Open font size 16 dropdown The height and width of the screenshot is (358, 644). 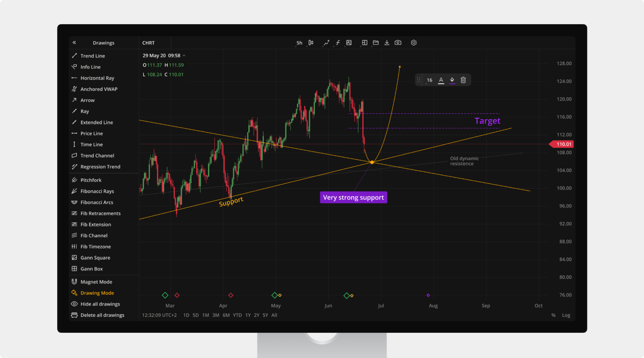pos(429,80)
